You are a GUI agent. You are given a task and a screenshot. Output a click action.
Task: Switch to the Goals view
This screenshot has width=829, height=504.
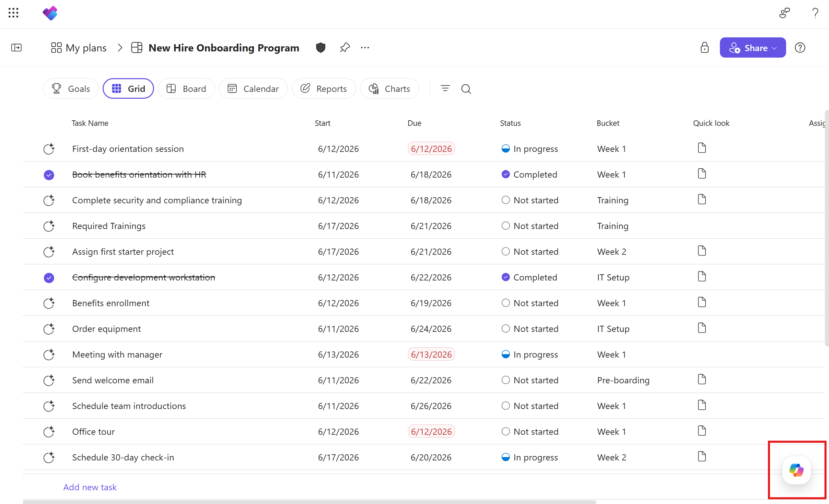click(x=71, y=88)
